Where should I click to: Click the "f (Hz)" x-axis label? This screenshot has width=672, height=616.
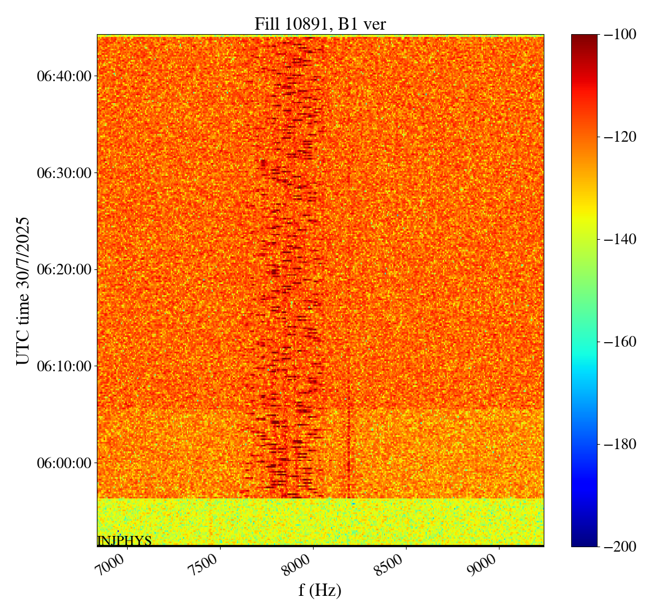[320, 590]
